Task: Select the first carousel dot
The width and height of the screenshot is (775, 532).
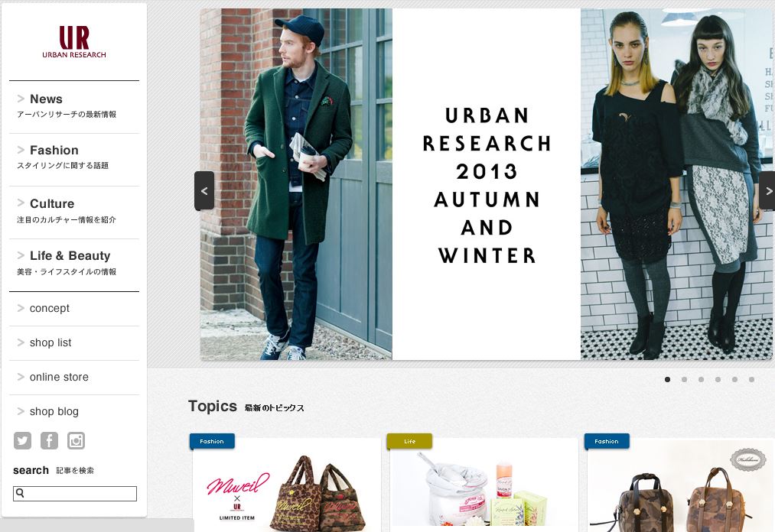Action: click(x=667, y=379)
